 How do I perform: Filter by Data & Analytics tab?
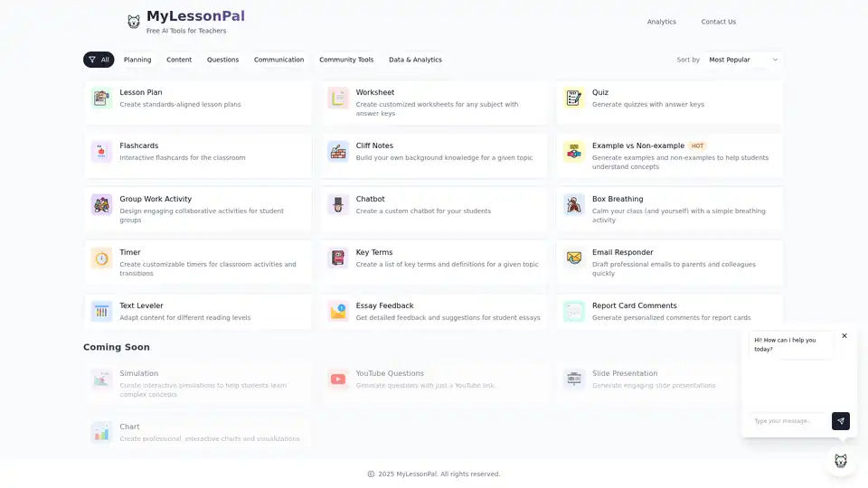click(415, 60)
